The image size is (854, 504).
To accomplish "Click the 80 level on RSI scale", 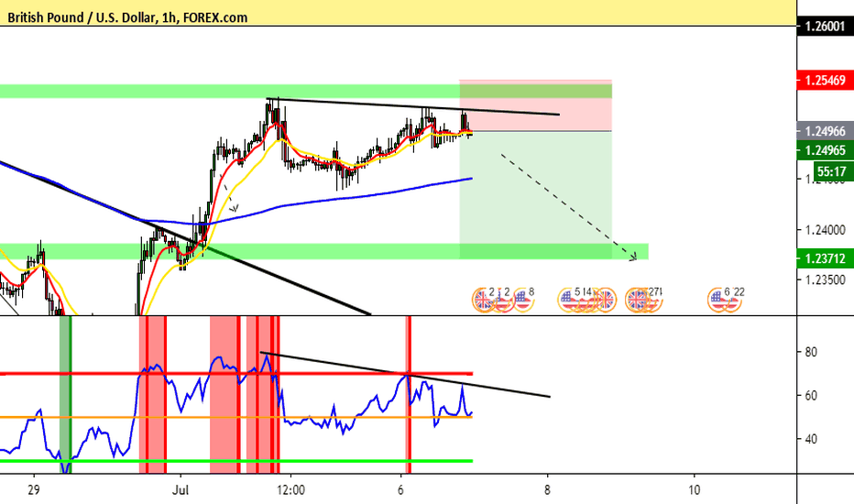I will 810,352.
